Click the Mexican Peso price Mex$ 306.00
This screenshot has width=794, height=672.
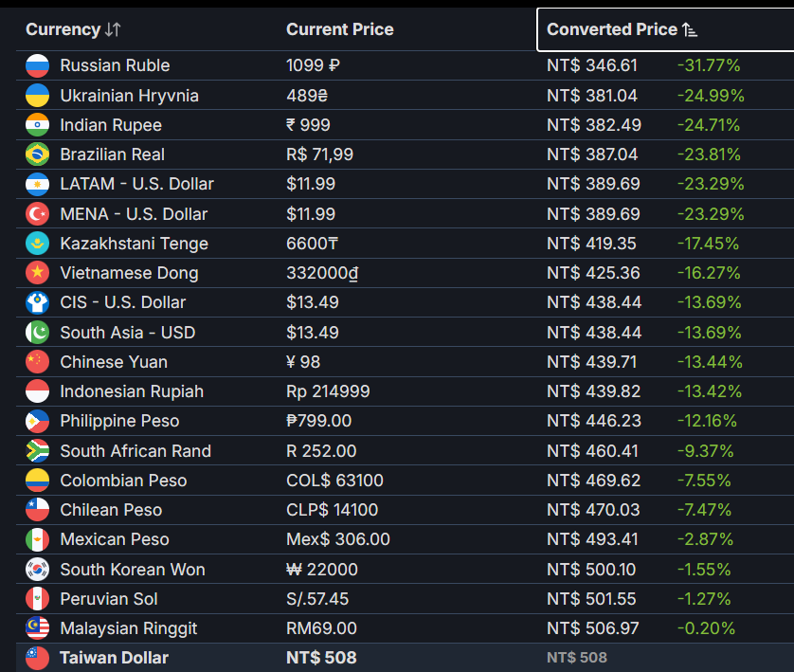tap(337, 539)
